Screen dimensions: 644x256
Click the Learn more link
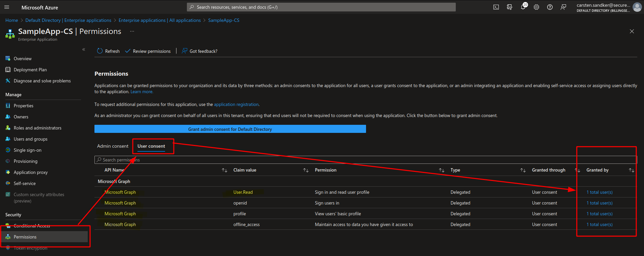click(x=142, y=92)
